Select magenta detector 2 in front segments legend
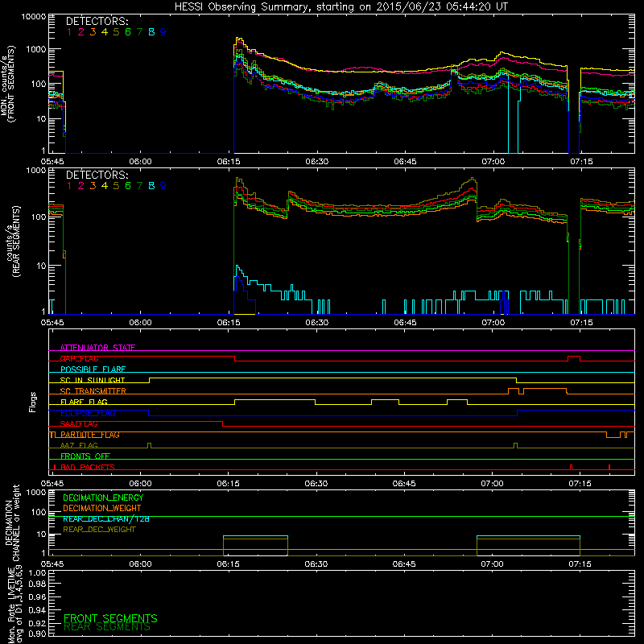Viewport: 644px width, 644px height. click(x=81, y=31)
